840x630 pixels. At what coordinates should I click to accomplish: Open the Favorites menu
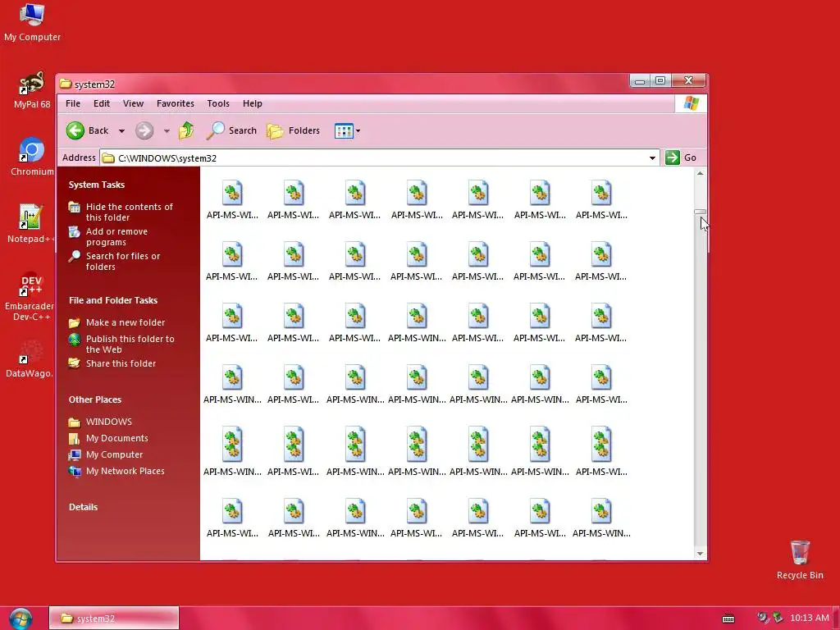pyautogui.click(x=176, y=103)
